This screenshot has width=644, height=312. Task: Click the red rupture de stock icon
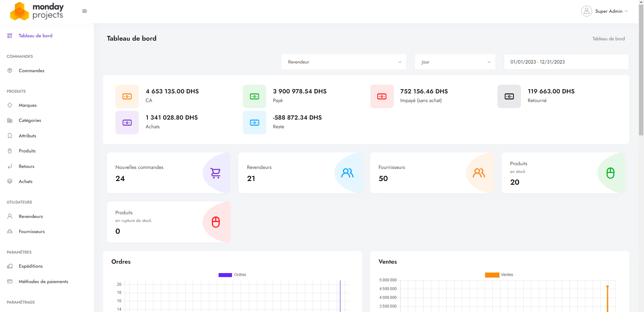pyautogui.click(x=216, y=222)
